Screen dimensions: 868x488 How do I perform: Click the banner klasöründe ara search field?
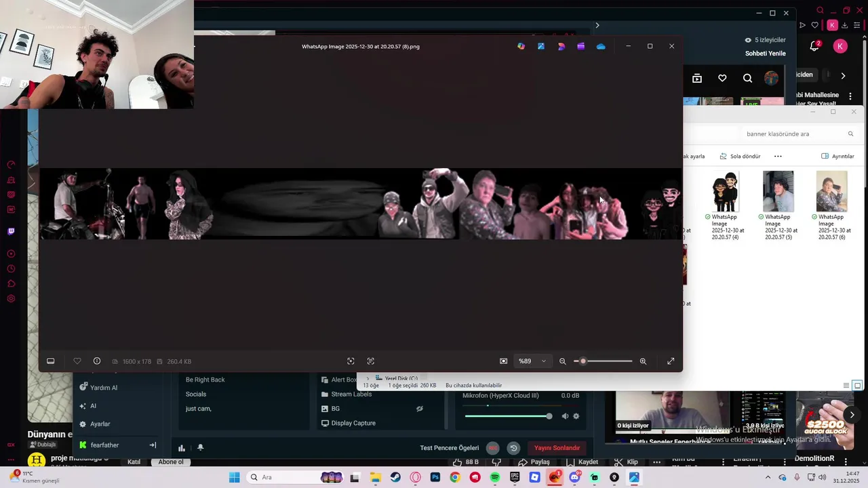pos(800,134)
